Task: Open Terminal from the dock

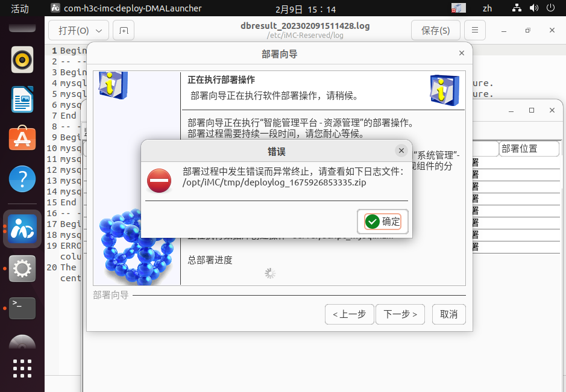Action: pos(22,308)
